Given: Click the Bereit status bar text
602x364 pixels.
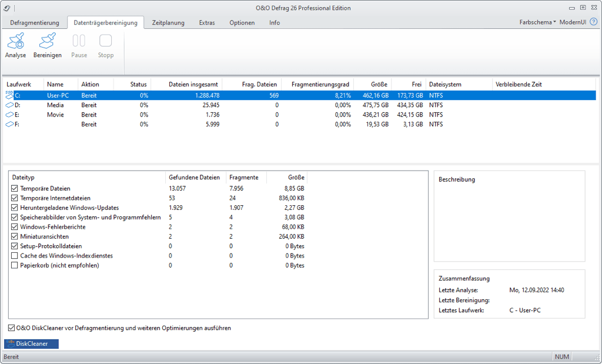Looking at the screenshot, I should [11, 357].
